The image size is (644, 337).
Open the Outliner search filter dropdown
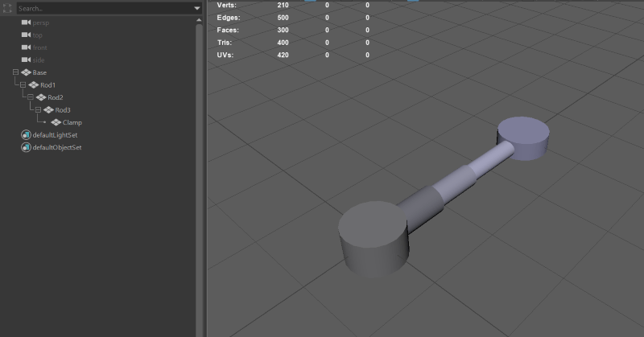(197, 8)
